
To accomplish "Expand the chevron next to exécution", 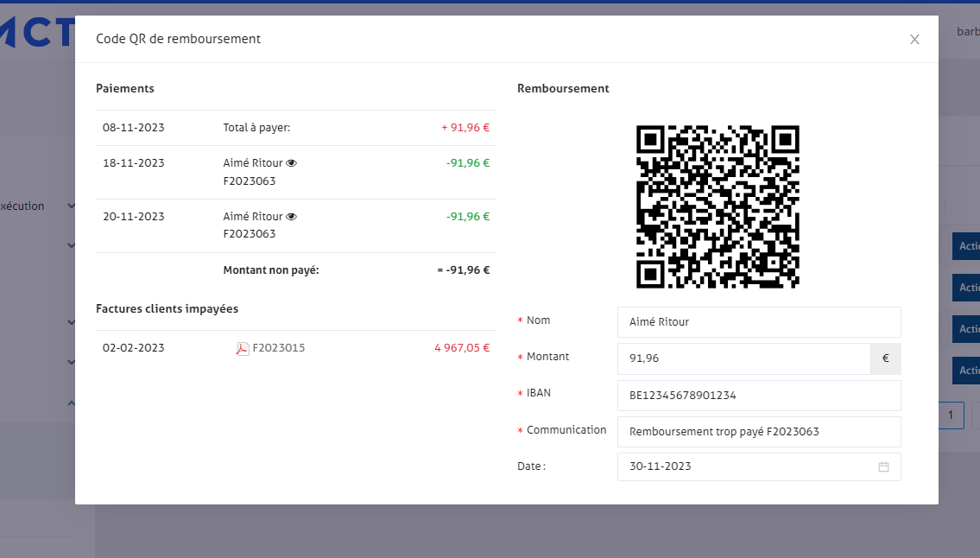I will tap(71, 206).
